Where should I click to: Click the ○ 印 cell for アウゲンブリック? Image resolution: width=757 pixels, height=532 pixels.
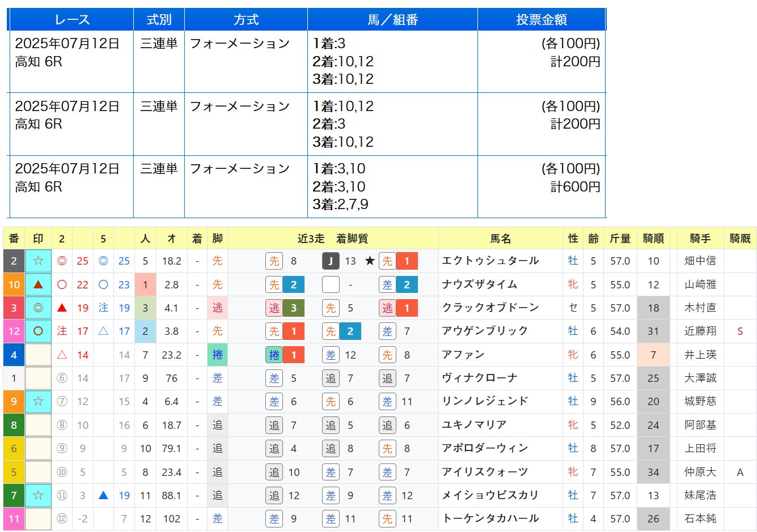(x=38, y=331)
